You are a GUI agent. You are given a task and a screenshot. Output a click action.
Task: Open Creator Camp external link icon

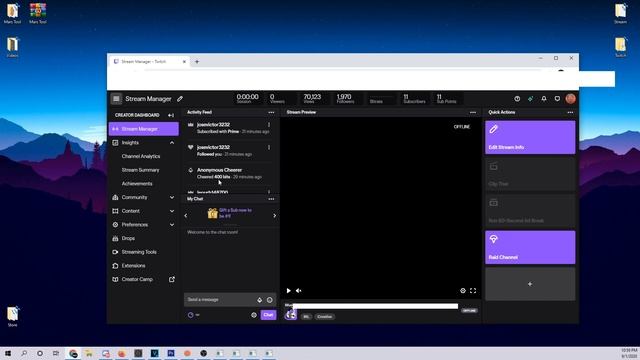click(172, 279)
